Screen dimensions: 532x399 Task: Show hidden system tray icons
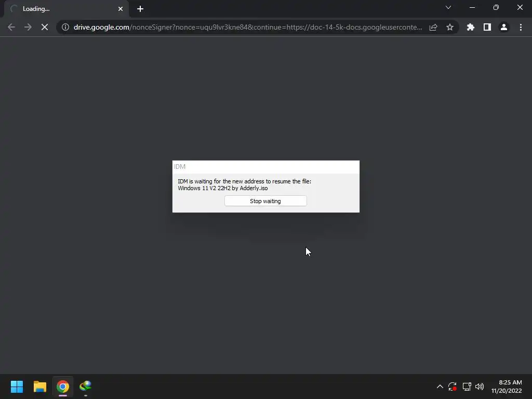point(440,387)
